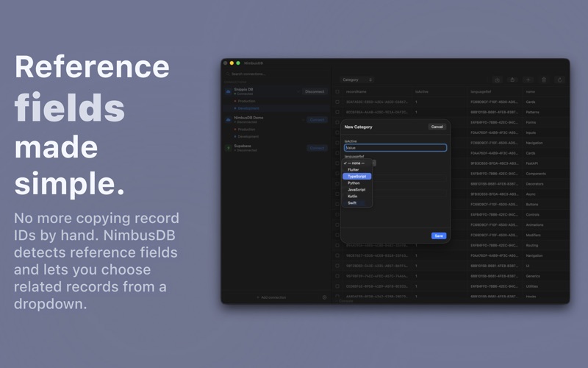Image resolution: width=588 pixels, height=368 pixels.
Task: Tick checkbox for the UI row
Action: (337, 266)
